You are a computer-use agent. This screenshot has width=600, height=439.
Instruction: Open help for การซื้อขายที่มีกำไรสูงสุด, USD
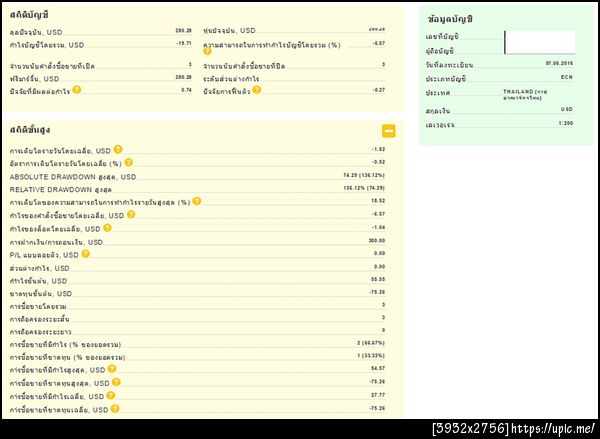pos(112,369)
